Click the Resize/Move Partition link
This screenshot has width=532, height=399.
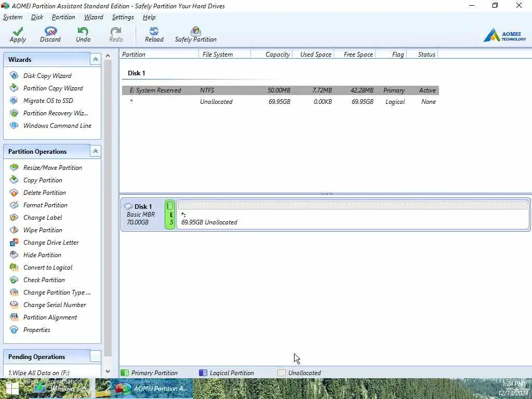click(x=52, y=168)
